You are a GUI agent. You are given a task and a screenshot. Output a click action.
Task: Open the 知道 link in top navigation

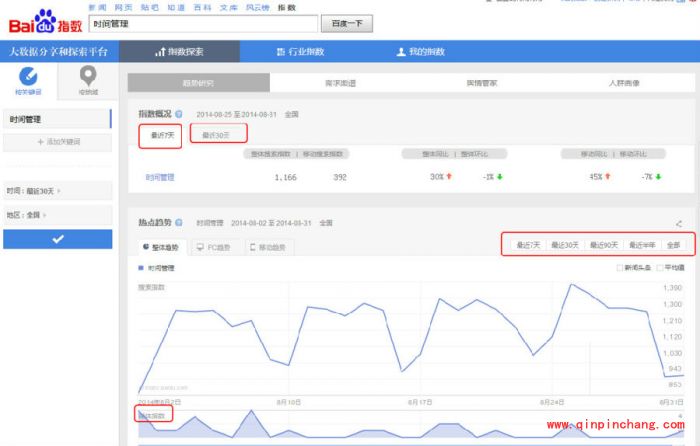pos(176,7)
